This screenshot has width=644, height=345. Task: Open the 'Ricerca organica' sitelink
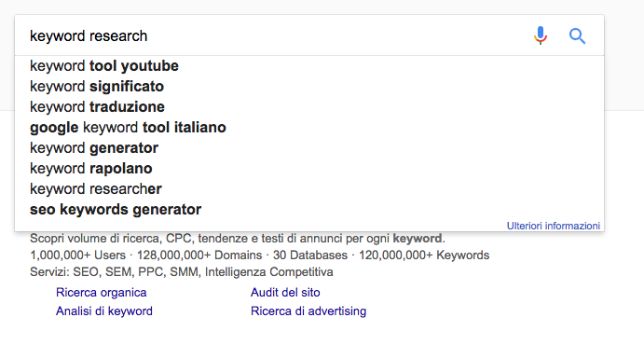[x=101, y=293]
